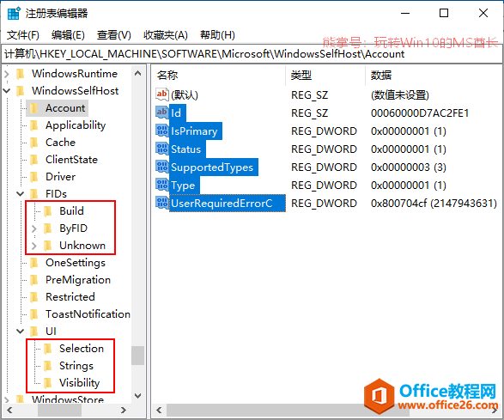
Task: Click the DWORD icon of IsPrimary value
Action: pyautogui.click(x=162, y=131)
